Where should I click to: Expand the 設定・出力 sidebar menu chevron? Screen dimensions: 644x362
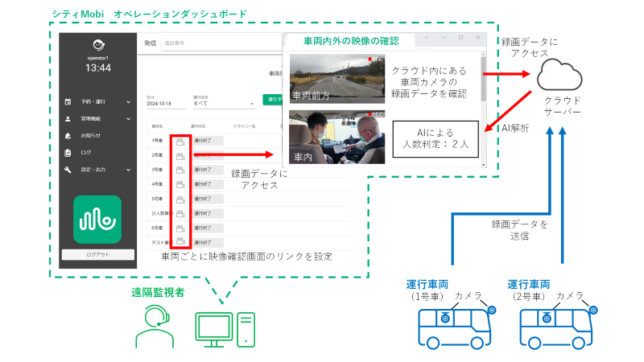129,170
